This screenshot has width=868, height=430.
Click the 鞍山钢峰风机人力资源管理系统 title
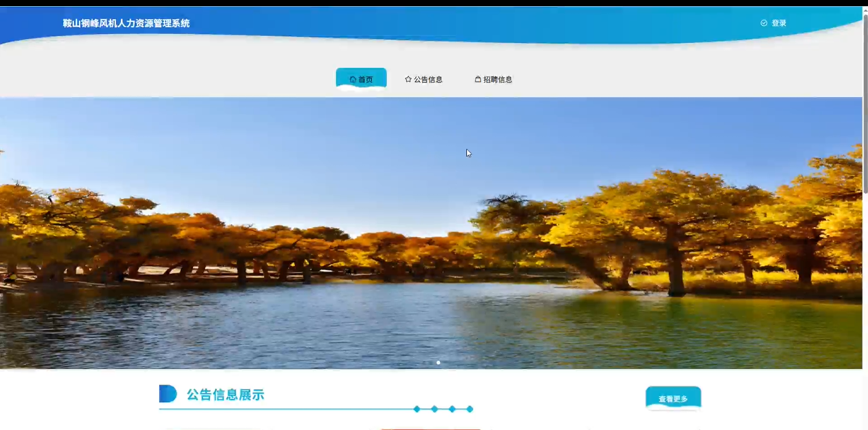click(126, 23)
